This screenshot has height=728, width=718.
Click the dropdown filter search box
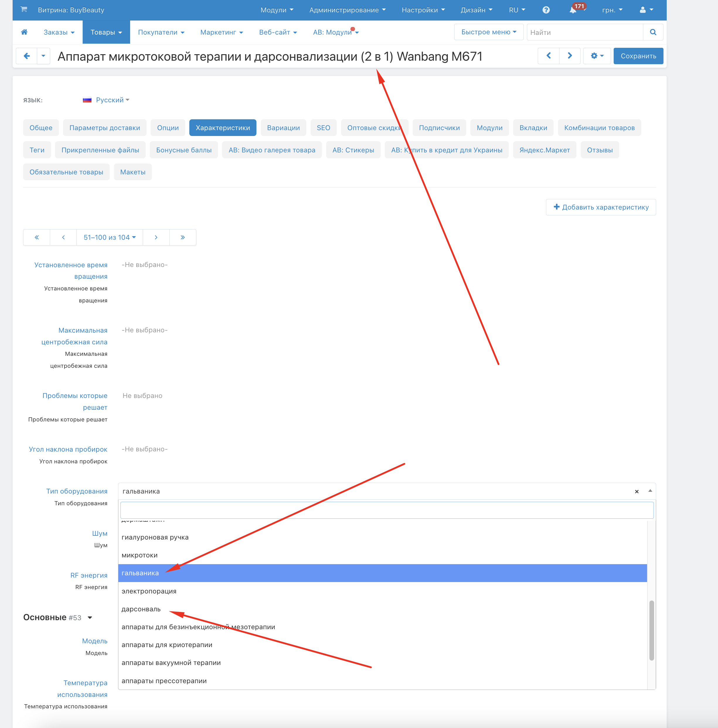coord(387,510)
